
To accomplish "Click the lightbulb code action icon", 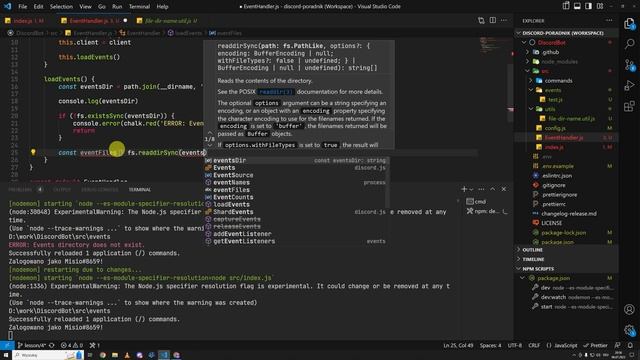I will (33, 152).
